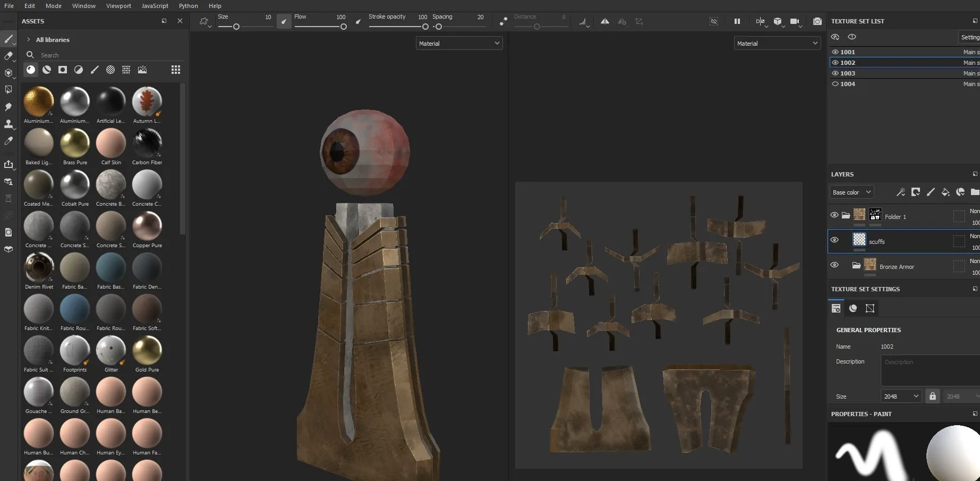This screenshot has height=481, width=980.
Task: Hide the Folder 1 layer
Action: click(x=834, y=215)
